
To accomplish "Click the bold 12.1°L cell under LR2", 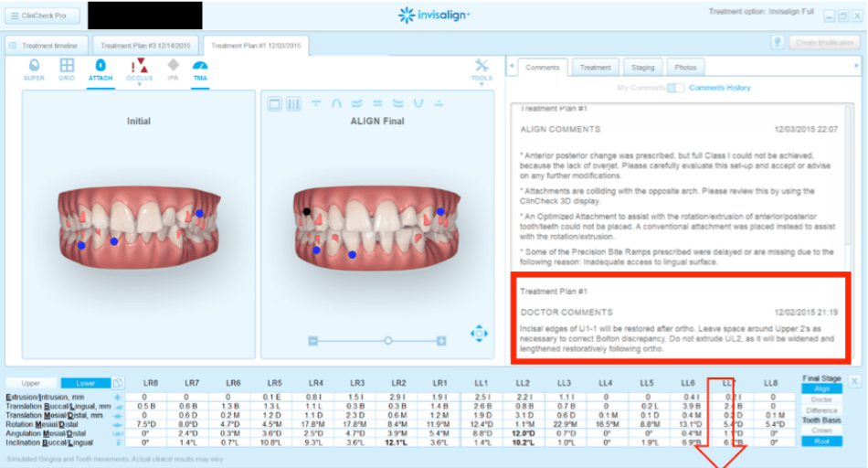I will pyautogui.click(x=396, y=443).
